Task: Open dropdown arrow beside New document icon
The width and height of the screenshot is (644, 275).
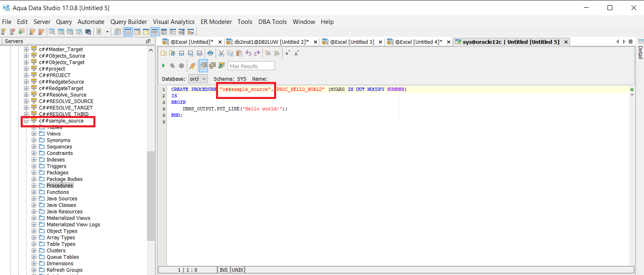Action: (107, 32)
